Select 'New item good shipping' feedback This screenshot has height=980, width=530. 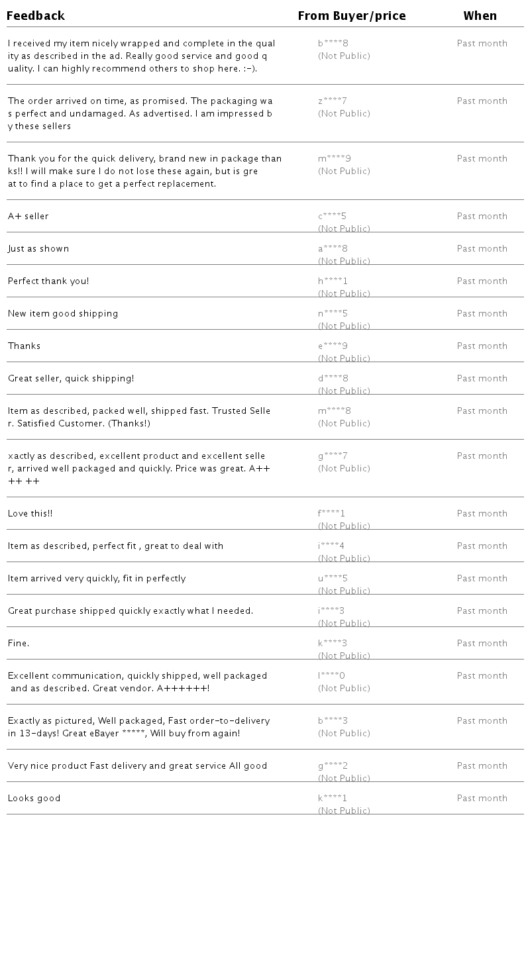coord(63,314)
